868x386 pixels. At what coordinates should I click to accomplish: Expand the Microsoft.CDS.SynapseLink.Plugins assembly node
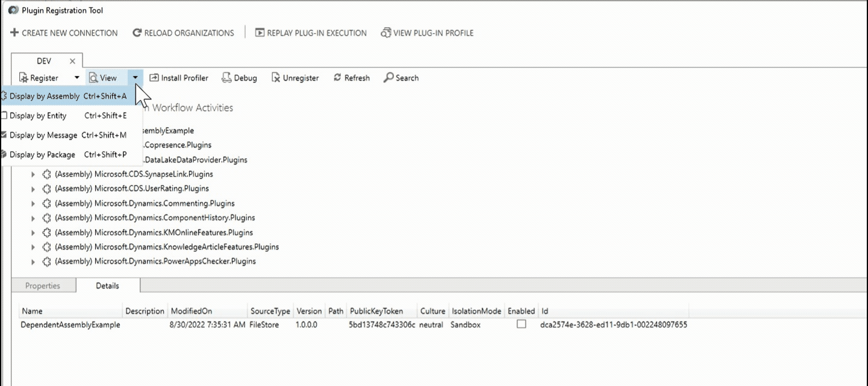tap(33, 174)
